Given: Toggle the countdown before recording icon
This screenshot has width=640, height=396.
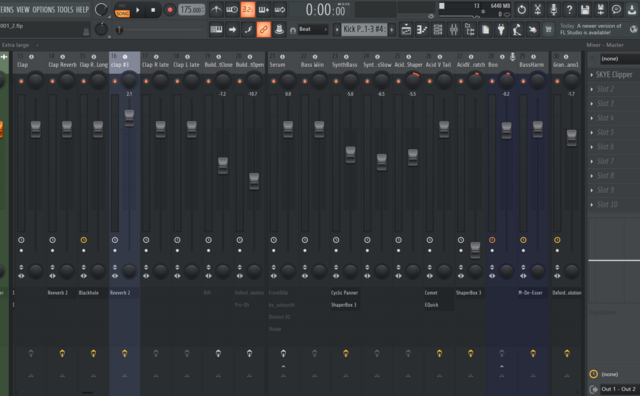Looking at the screenshot, I should click(232, 9).
